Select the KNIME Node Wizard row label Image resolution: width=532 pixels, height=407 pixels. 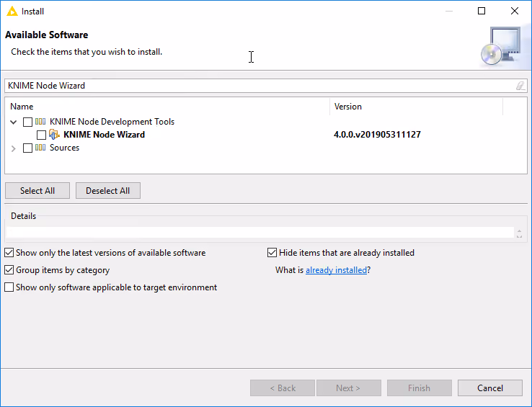click(x=104, y=135)
